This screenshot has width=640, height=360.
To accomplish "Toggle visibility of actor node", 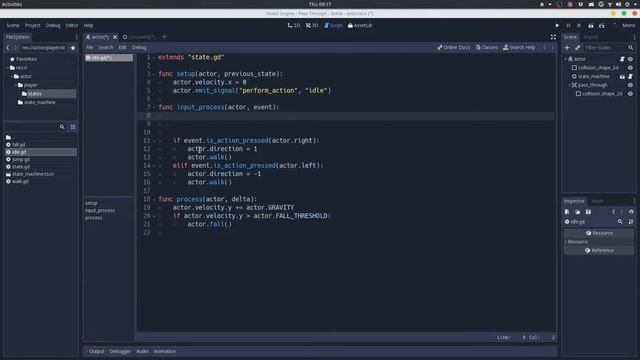I will (630, 59).
